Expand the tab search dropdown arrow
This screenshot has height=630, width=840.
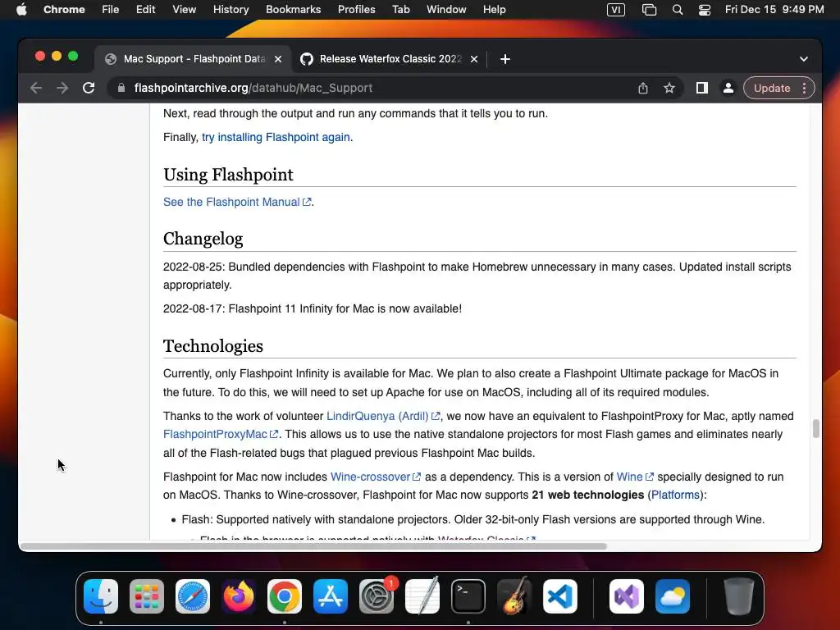(804, 59)
